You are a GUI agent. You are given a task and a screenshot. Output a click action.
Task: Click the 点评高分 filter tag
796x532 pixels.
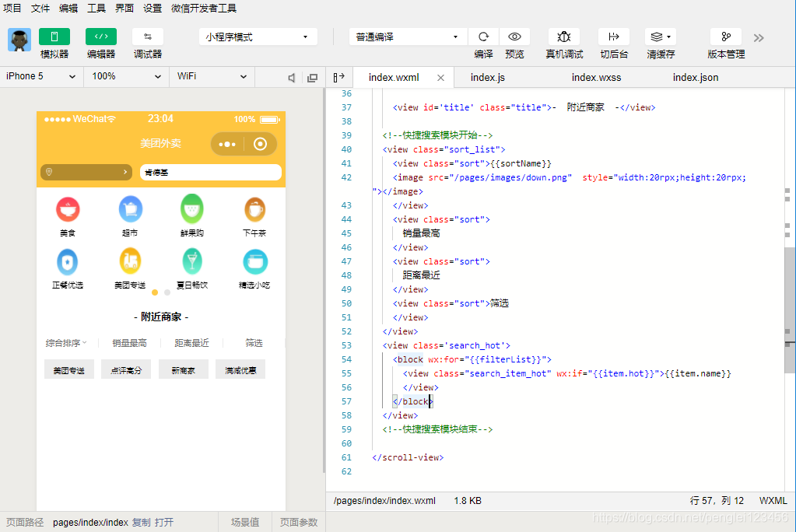click(126, 369)
